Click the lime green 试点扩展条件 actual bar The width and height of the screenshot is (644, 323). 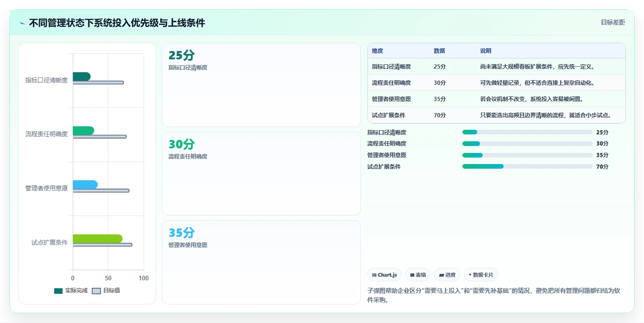[x=98, y=239]
